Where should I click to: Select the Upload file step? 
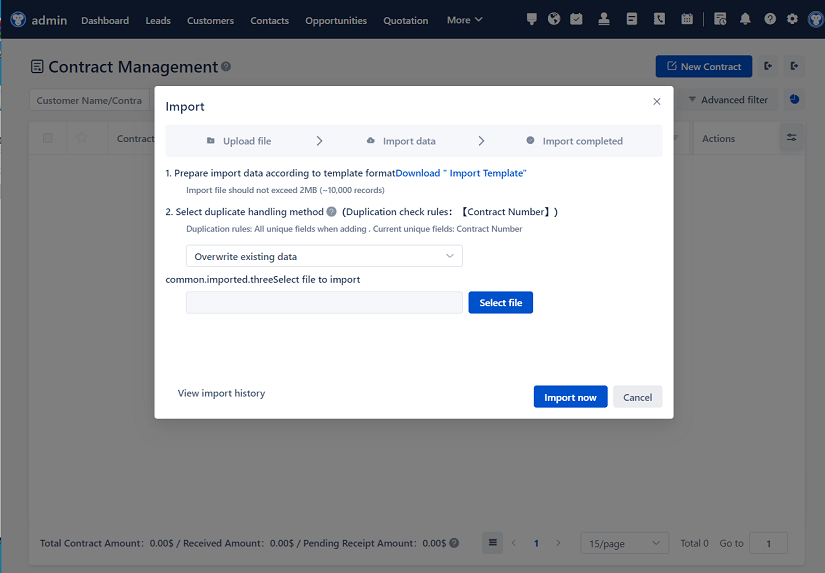tap(239, 141)
